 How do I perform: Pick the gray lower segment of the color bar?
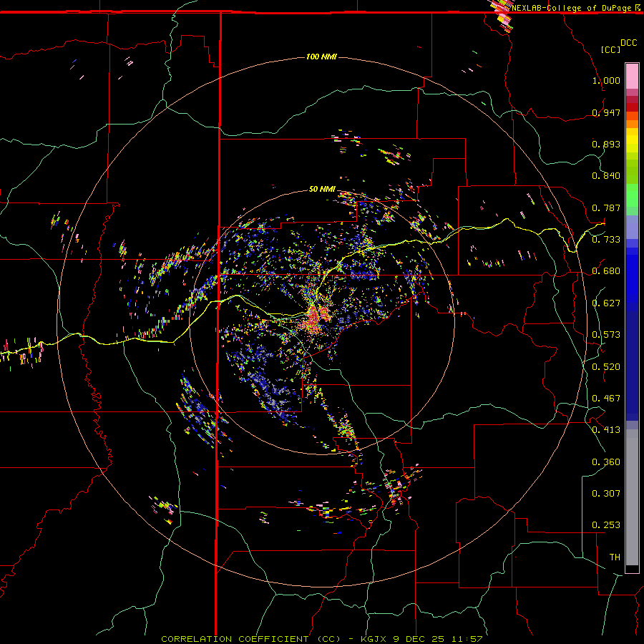pyautogui.click(x=632, y=497)
